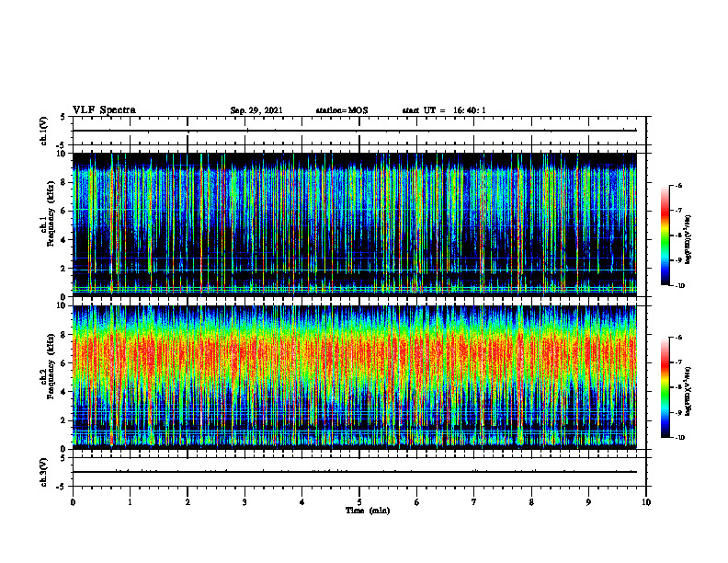This screenshot has width=728, height=563.
Task: Click time axis tick label '8'
Action: pyautogui.click(x=531, y=502)
